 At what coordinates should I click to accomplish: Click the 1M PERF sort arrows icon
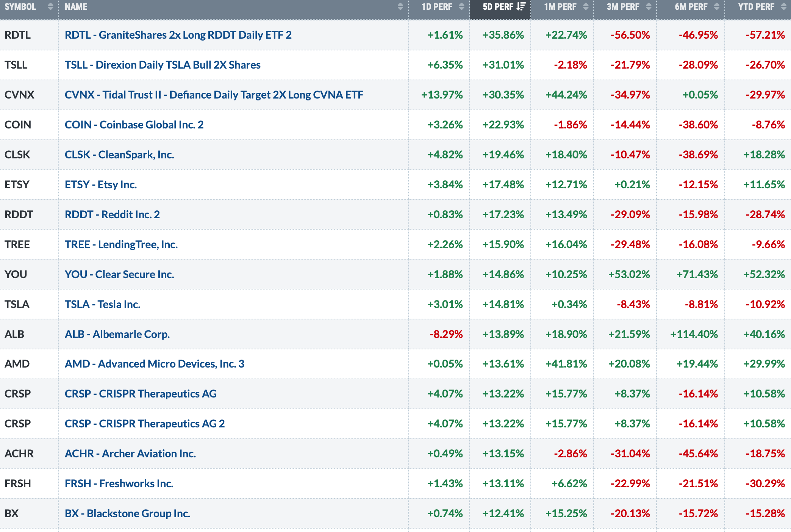(586, 6)
